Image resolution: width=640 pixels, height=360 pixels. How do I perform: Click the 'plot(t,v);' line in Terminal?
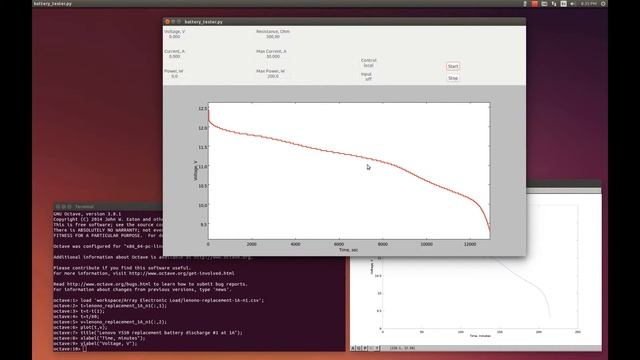tap(80, 327)
